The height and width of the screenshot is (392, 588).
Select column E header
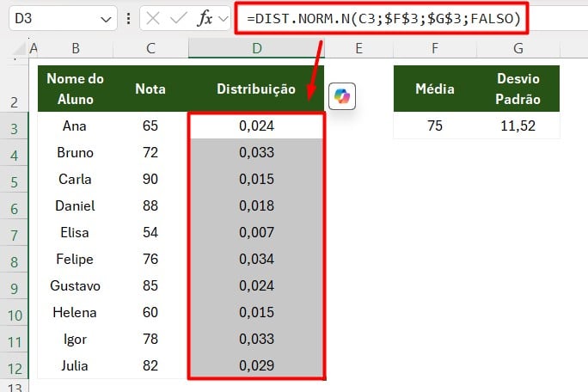[x=358, y=48]
